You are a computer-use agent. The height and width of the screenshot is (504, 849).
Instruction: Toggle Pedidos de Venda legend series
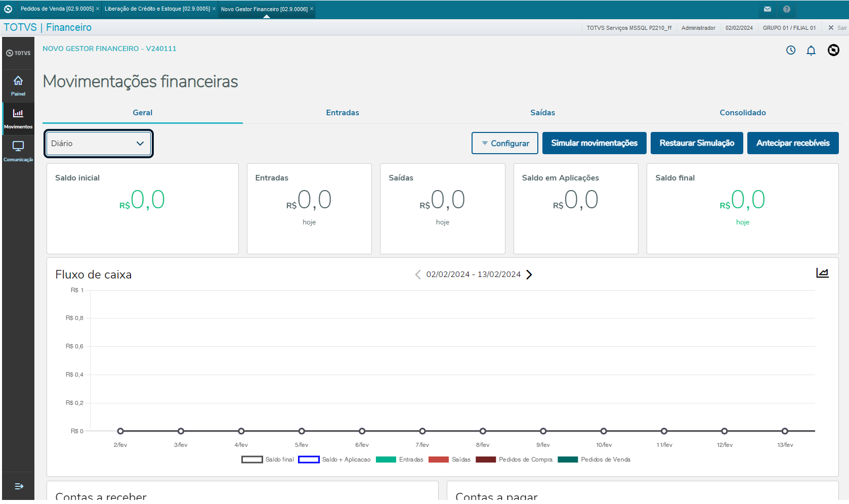point(594,460)
